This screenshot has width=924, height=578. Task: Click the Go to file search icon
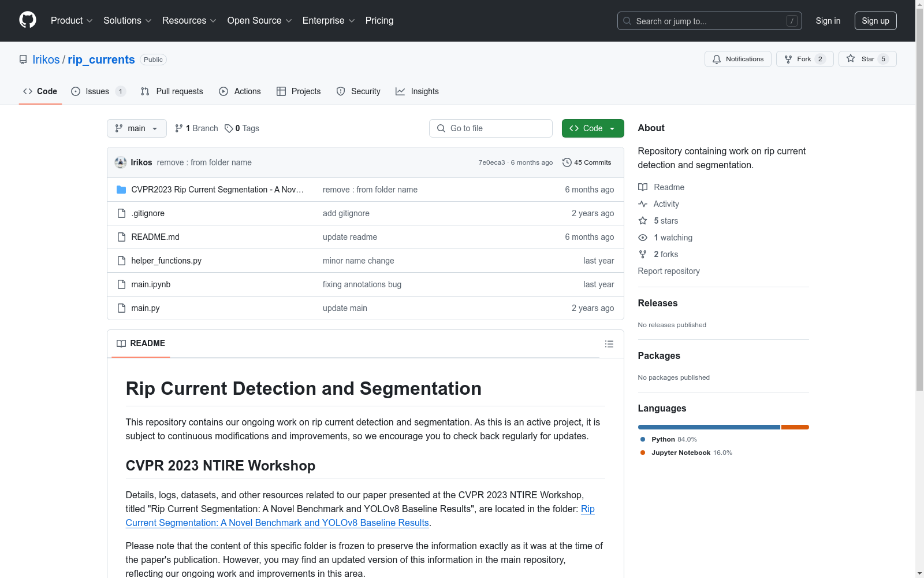click(x=441, y=128)
